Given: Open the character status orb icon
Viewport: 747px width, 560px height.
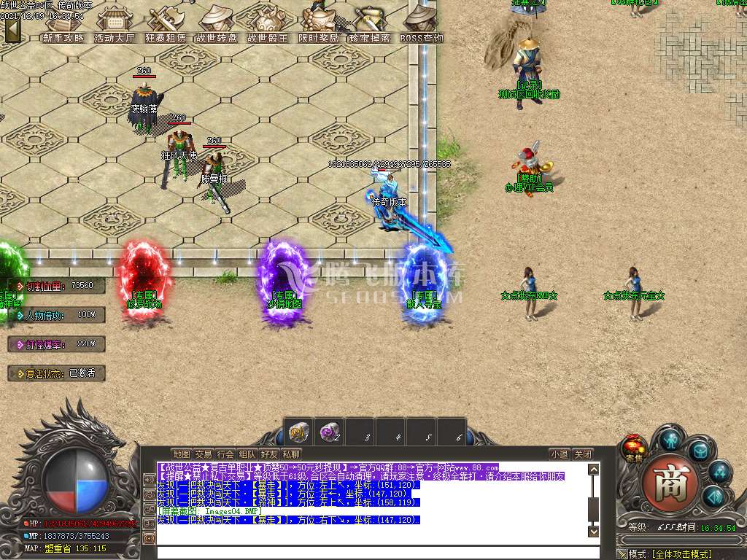Looking at the screenshot, I should click(x=670, y=440).
